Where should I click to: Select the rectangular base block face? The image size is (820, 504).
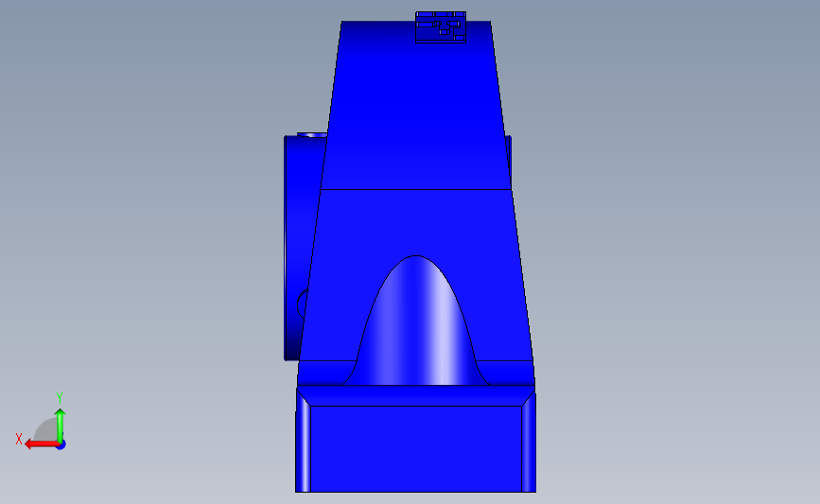tap(416, 448)
